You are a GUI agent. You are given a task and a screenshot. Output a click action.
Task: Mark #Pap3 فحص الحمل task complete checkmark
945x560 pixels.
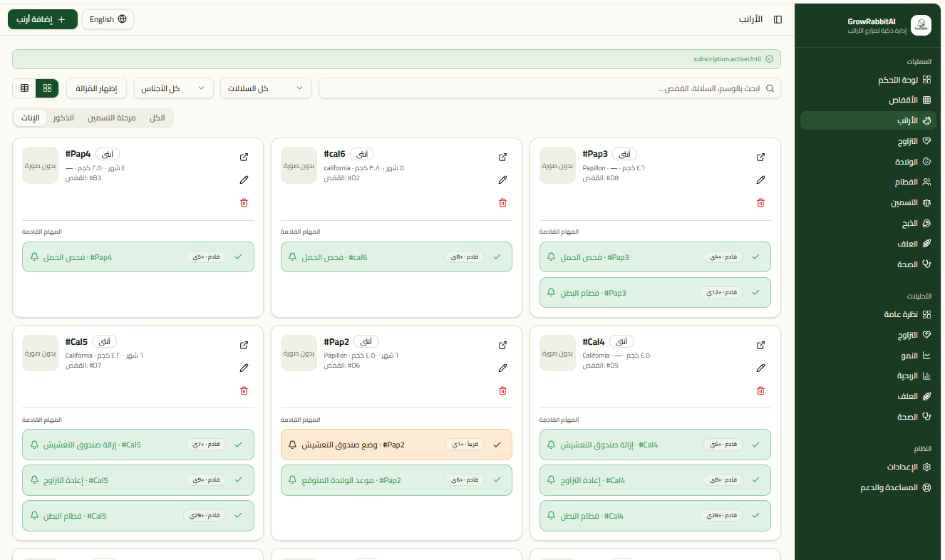coord(755,257)
